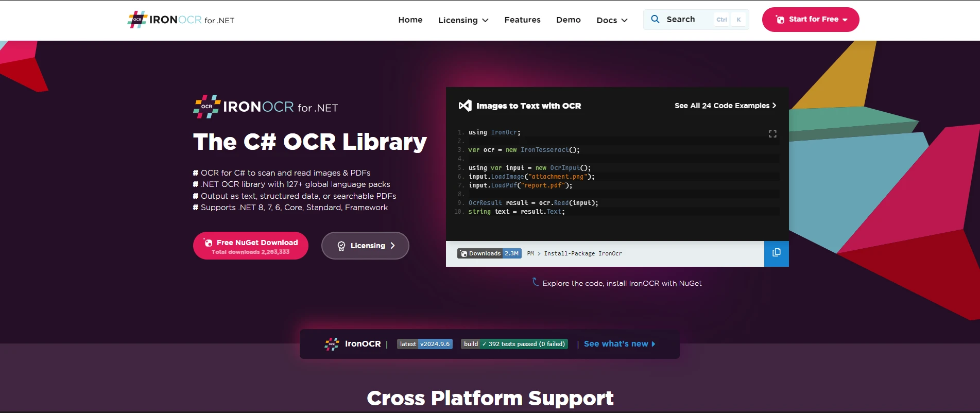Click the Visual Studio icon beside the code title
Screen dimensions: 980x413
(465, 106)
